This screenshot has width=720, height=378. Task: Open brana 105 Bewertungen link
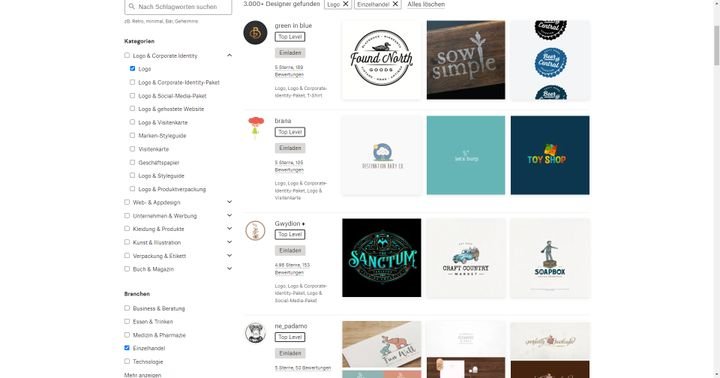point(289,166)
